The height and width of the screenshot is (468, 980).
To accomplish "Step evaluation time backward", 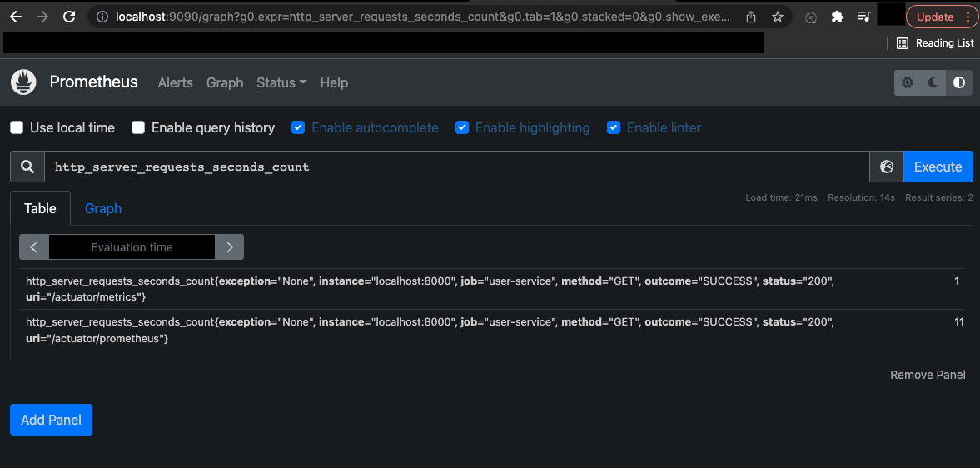I will [34, 247].
